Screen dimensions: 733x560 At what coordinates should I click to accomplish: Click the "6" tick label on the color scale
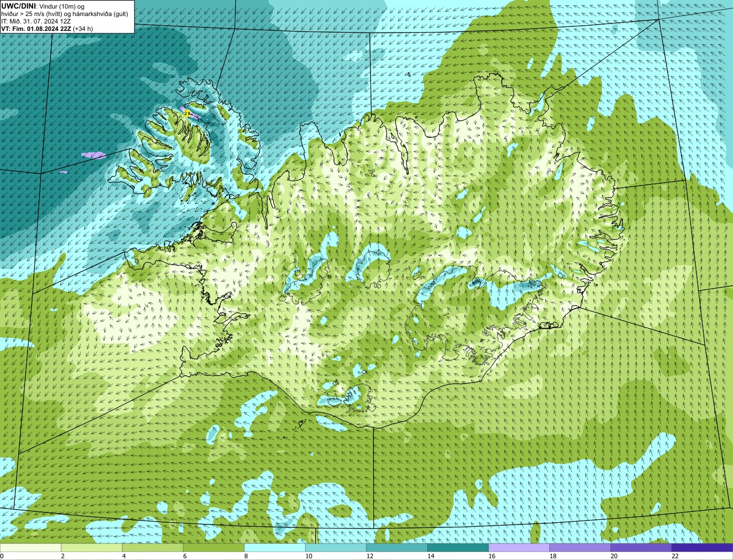pyautogui.click(x=184, y=556)
